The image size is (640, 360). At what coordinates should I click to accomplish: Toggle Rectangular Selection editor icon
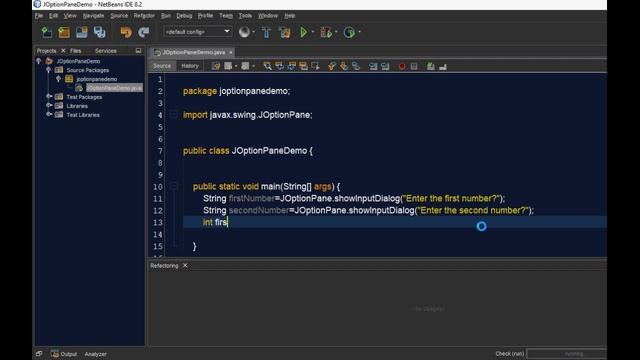315,66
